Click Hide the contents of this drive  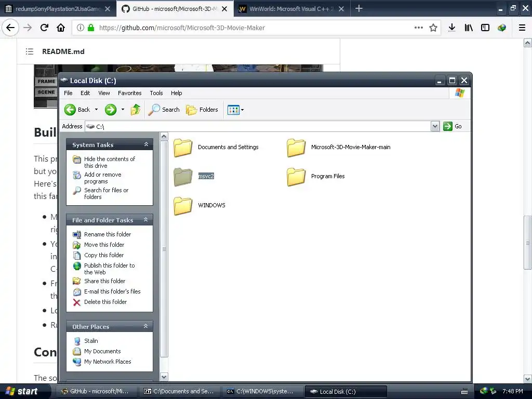(x=109, y=162)
